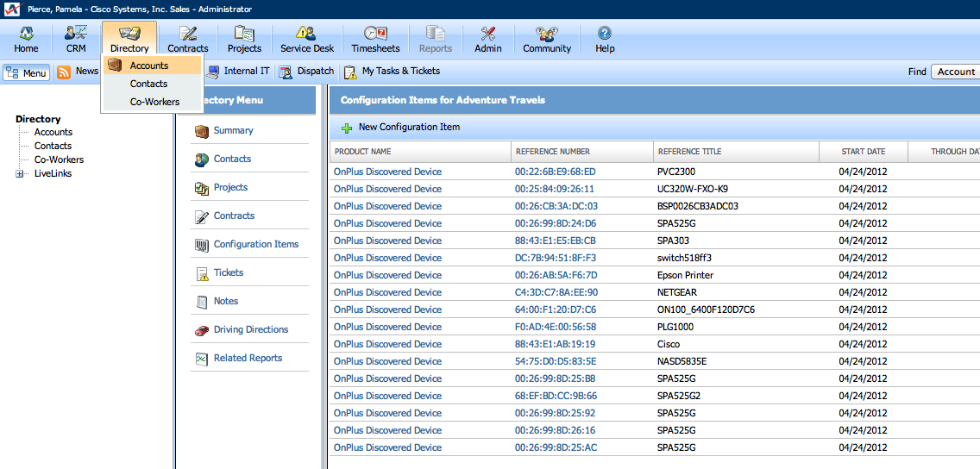The image size is (980, 469).
Task: Click the BSP0026CB3ADC03 title cell
Action: coord(698,206)
